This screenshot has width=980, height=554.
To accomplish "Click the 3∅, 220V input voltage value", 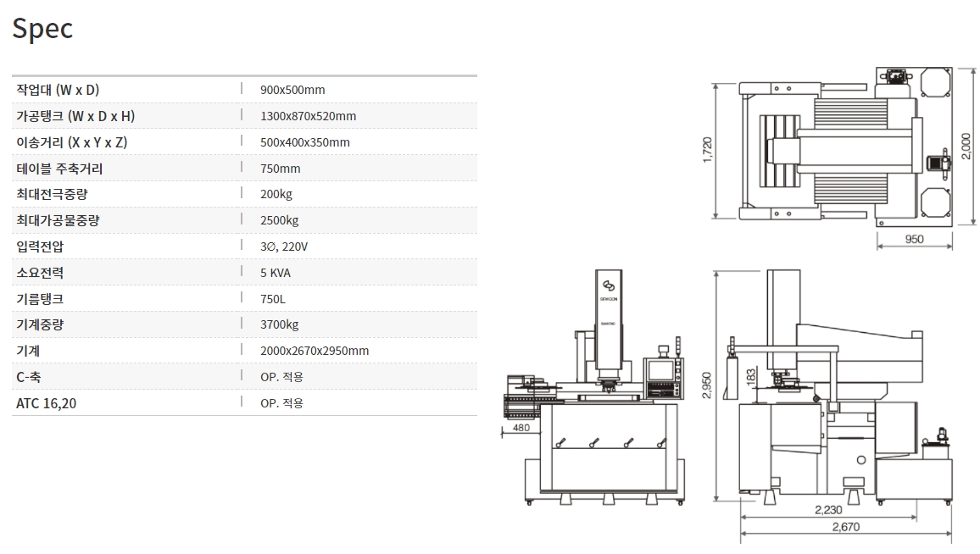I will coord(284,247).
